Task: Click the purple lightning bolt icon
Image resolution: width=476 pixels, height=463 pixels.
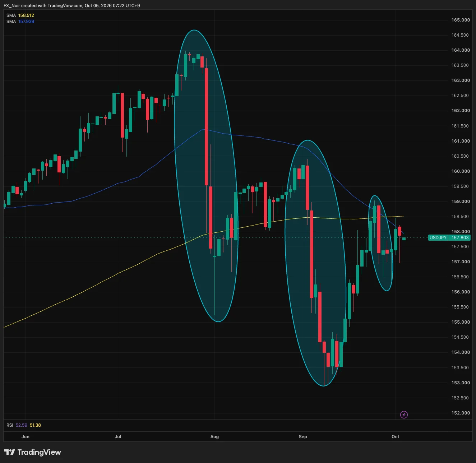Action: pos(404,415)
